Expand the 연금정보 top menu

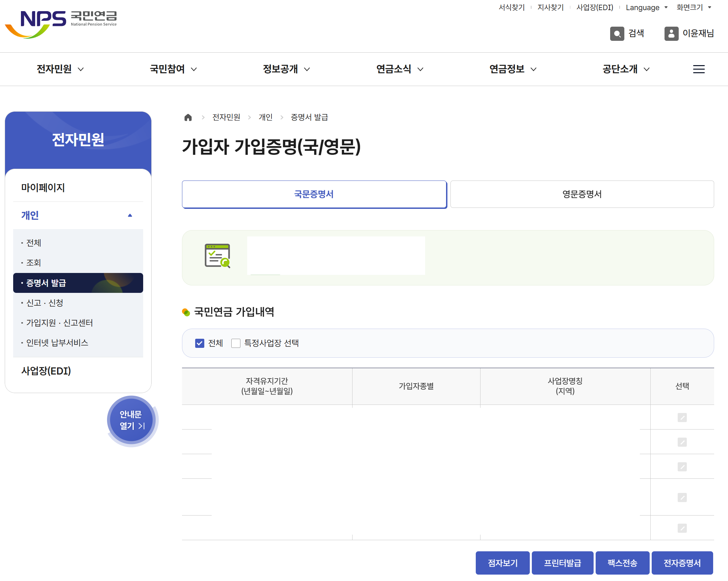pos(513,69)
